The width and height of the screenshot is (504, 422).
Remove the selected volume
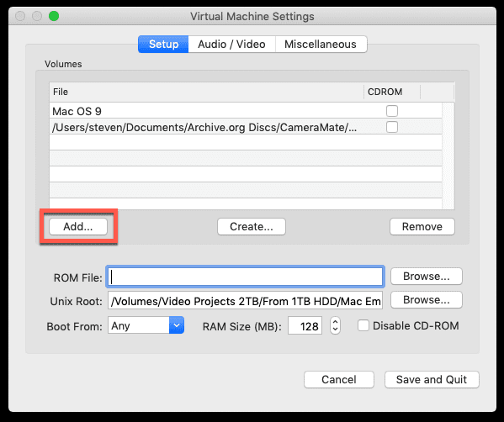pos(422,227)
